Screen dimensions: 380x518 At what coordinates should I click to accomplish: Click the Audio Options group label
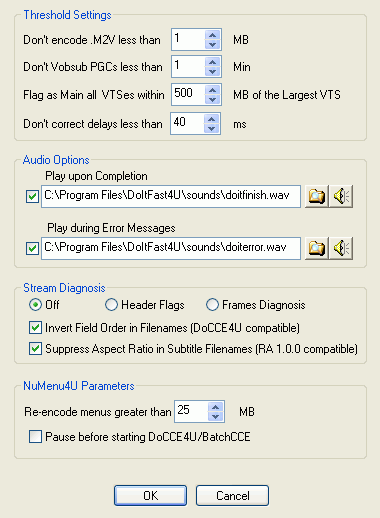tap(56, 160)
